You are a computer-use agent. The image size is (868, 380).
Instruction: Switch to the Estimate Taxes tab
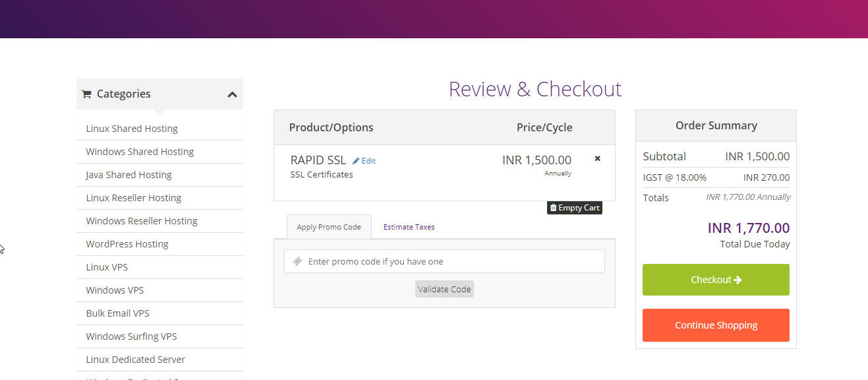tap(409, 227)
